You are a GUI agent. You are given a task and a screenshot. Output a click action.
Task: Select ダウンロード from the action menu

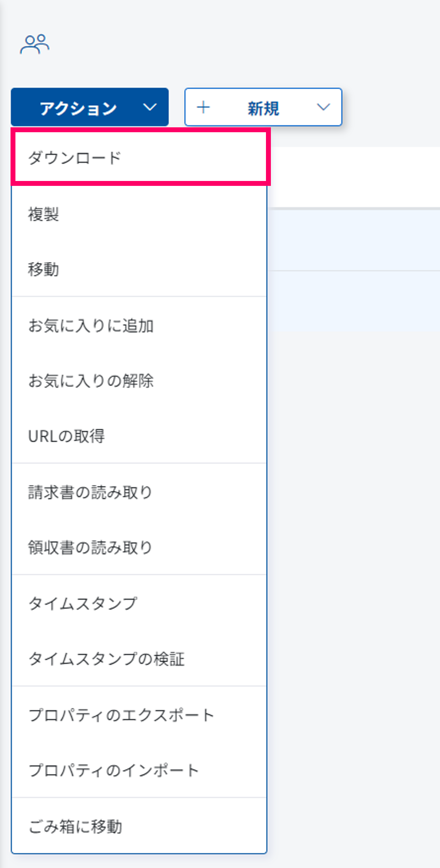click(75, 158)
